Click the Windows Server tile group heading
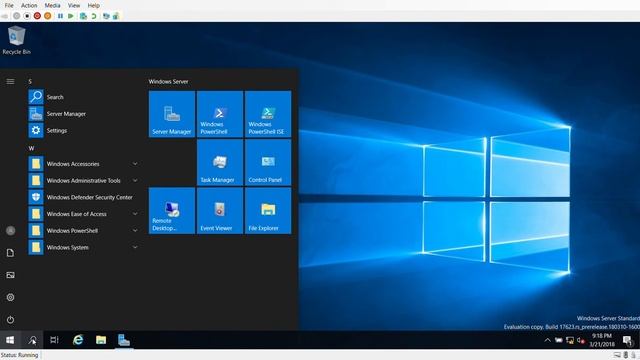Image resolution: width=640 pixels, height=360 pixels. coord(169,82)
